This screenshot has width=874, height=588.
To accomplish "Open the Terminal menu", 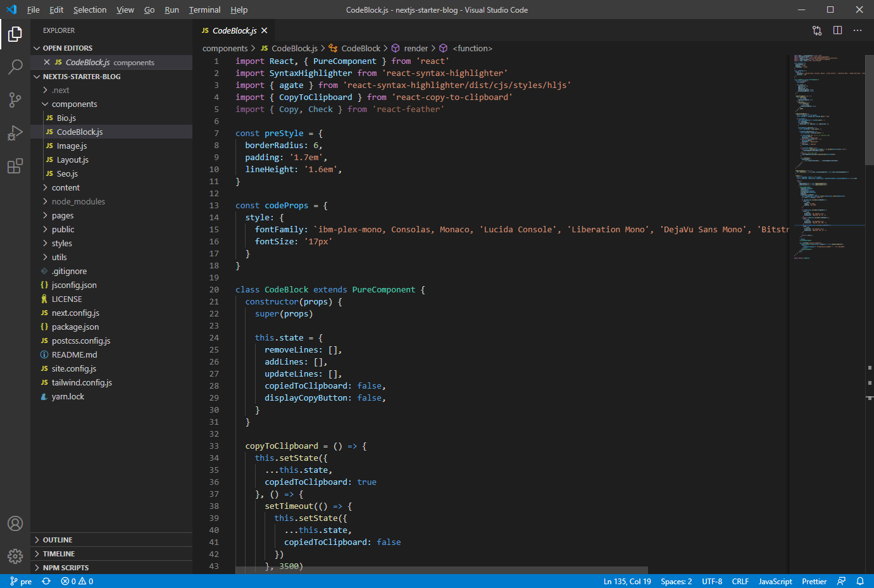I will click(x=204, y=10).
